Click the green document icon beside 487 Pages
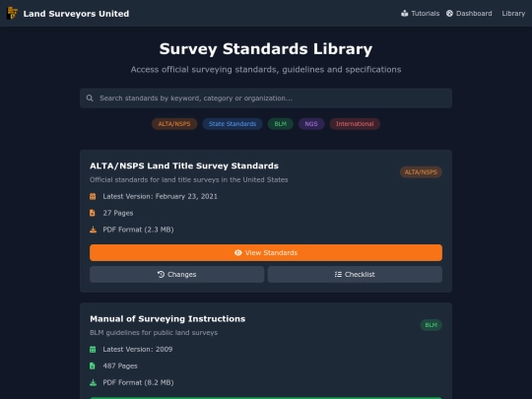 (x=93, y=366)
